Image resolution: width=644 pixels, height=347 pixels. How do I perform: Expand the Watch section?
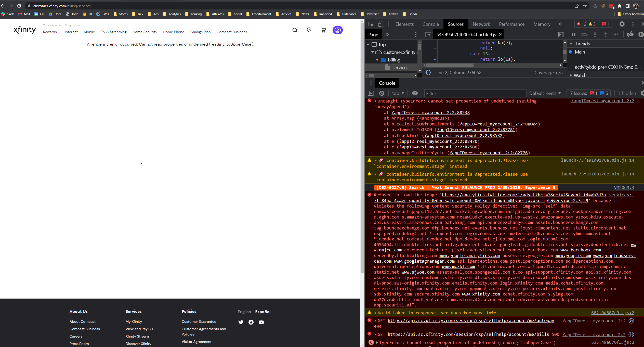pyautogui.click(x=571, y=75)
